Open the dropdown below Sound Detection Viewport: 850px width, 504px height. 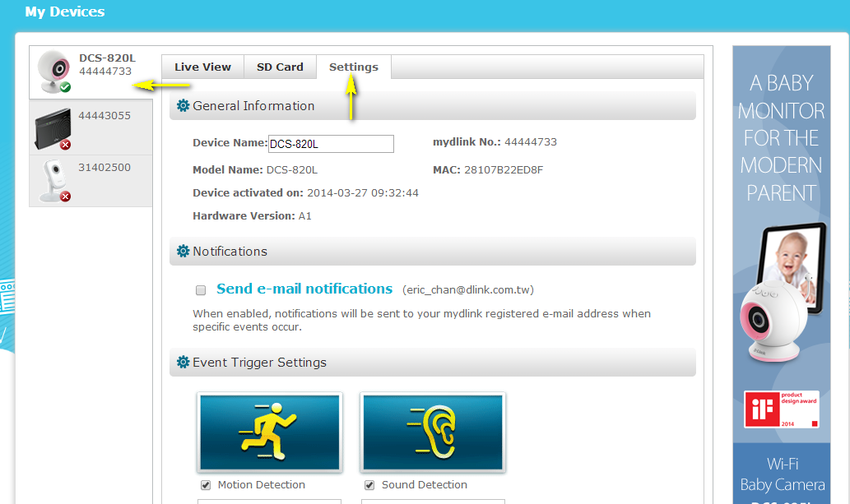433,501
